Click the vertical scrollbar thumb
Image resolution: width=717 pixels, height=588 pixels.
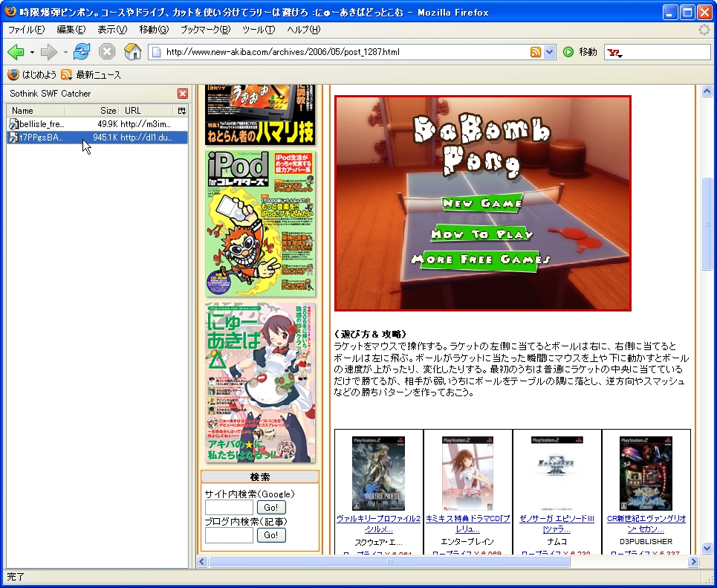pyautogui.click(x=707, y=224)
